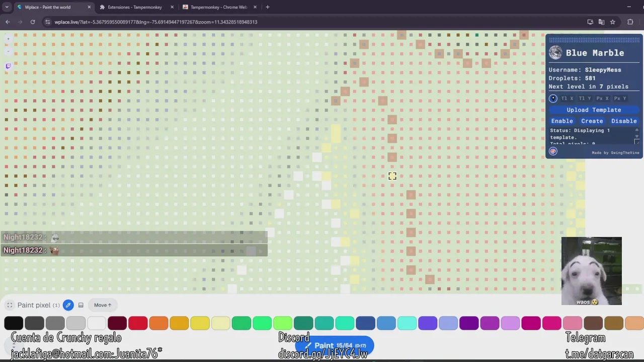Bookmark this page with the star icon
This screenshot has width=644, height=362.
612,22
